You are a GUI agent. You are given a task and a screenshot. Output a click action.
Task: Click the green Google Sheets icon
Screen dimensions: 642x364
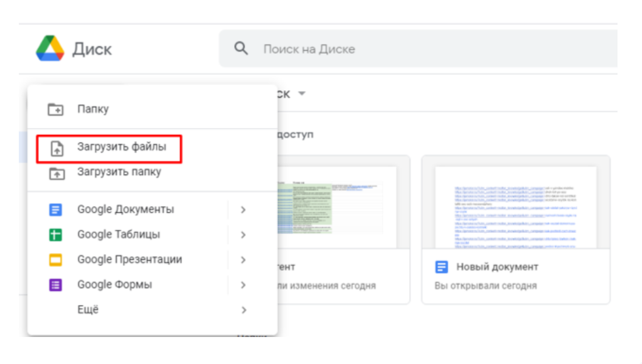(x=56, y=235)
